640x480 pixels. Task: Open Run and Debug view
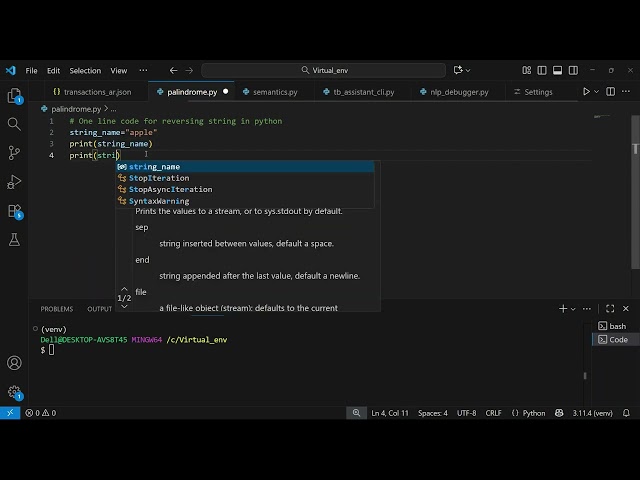(14, 182)
